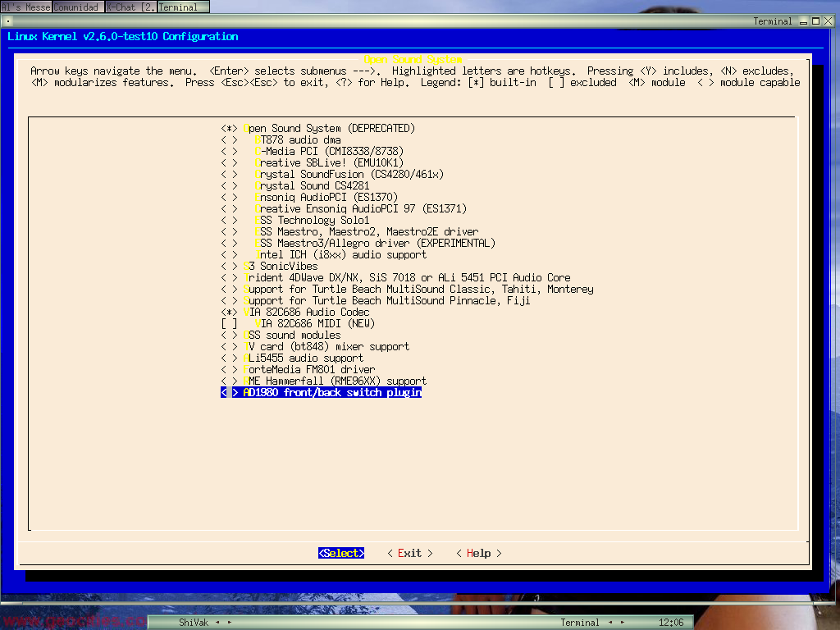Open the window menu dot in Terminal titlebar
840x630 pixels.
(x=8, y=21)
